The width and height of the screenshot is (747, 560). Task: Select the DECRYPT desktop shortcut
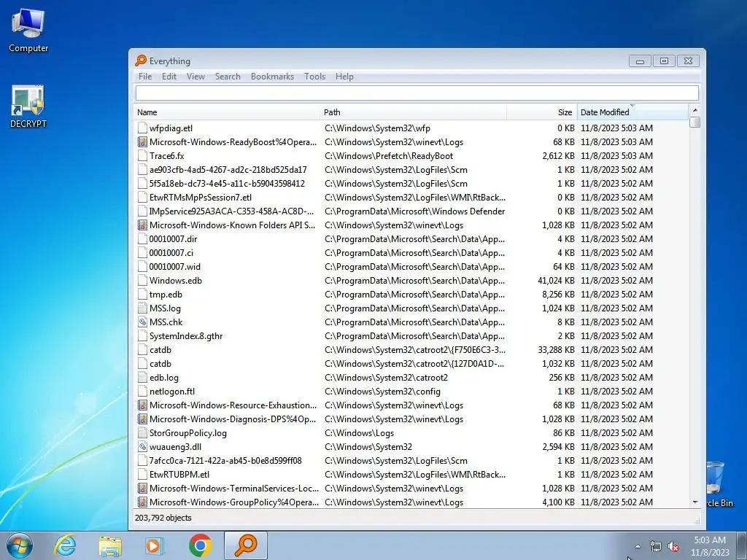click(x=28, y=106)
